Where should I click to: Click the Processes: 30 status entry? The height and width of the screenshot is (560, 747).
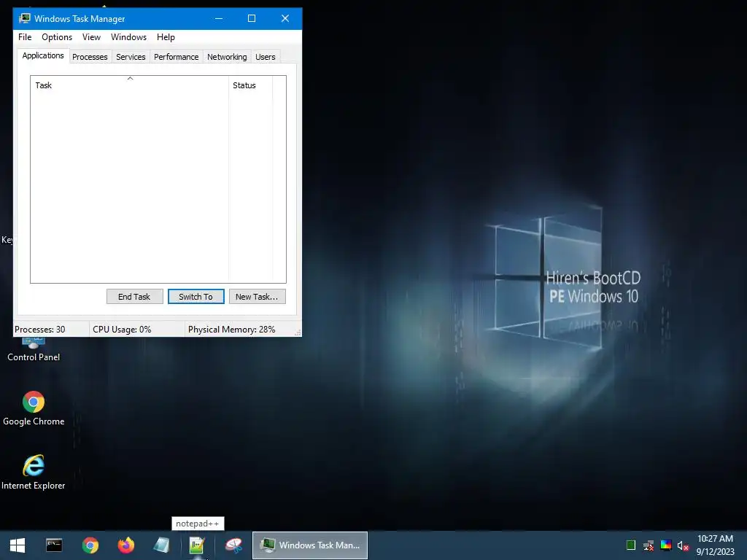click(50, 330)
